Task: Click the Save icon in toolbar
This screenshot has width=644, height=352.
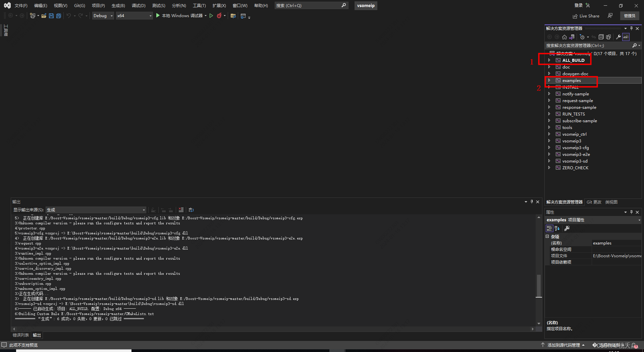Action: coord(51,16)
